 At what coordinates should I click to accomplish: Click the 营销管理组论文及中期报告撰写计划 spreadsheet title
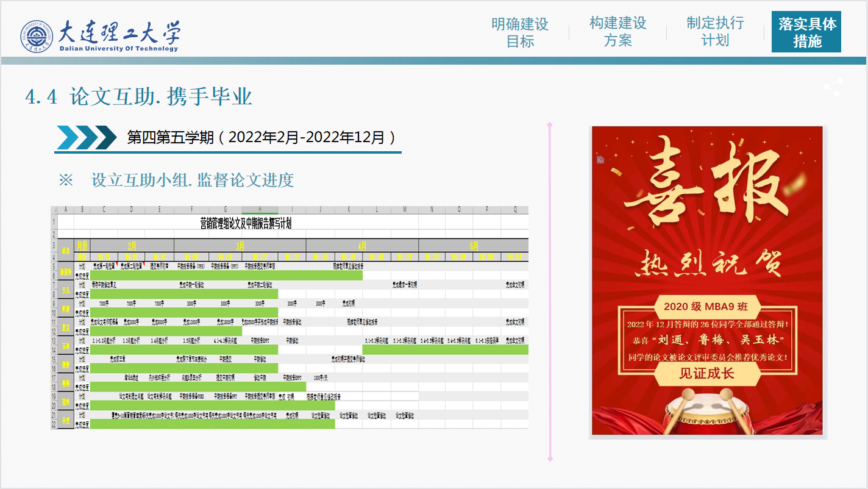click(x=246, y=223)
